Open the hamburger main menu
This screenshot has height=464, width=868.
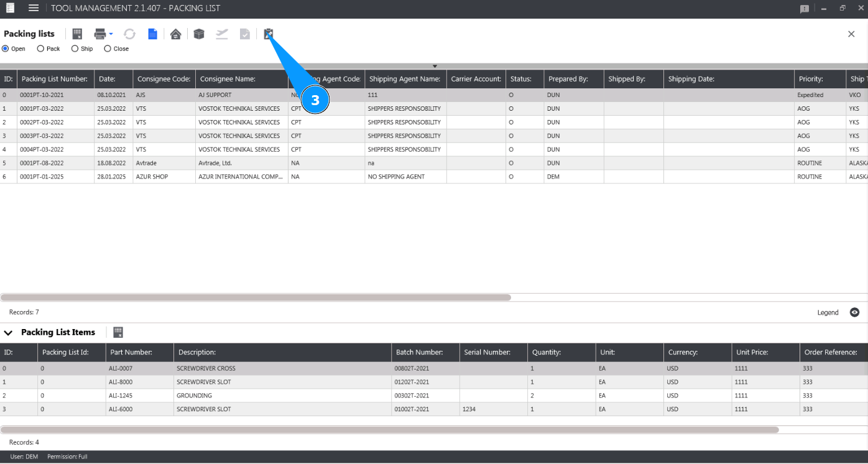click(34, 9)
